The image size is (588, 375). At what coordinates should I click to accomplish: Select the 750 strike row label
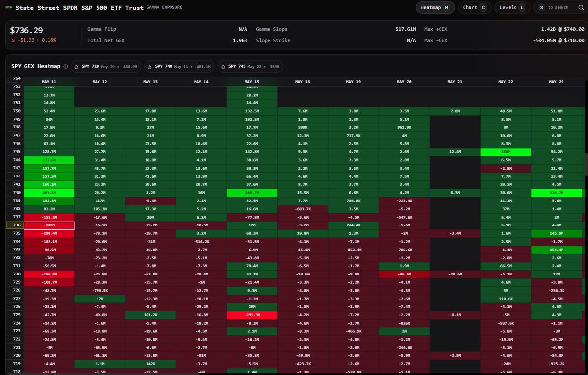click(x=14, y=111)
